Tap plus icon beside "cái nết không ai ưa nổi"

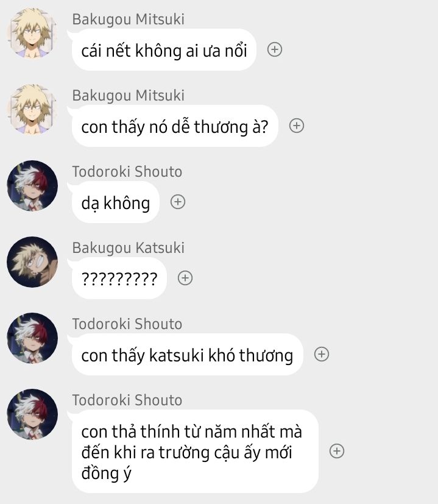pyautogui.click(x=275, y=49)
